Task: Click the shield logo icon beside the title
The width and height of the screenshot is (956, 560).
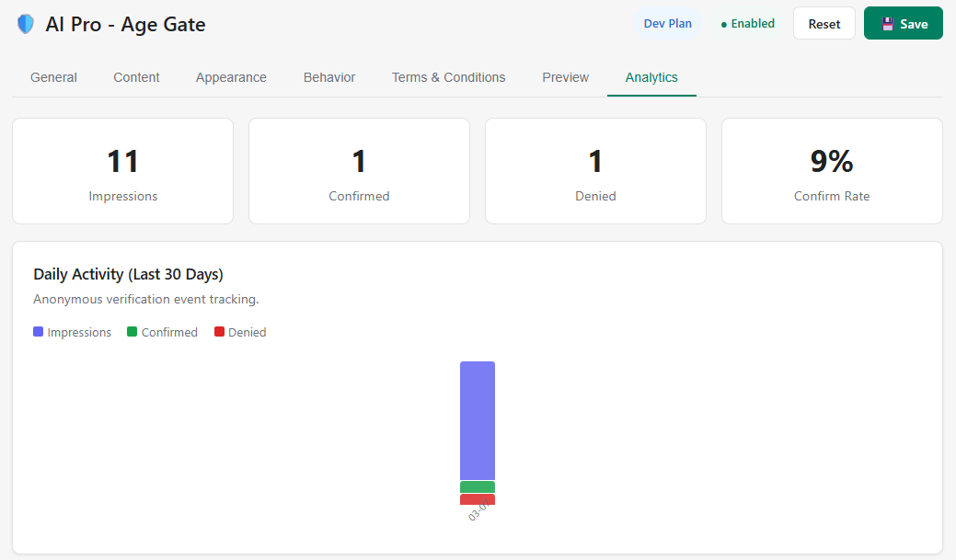Action: click(x=25, y=24)
